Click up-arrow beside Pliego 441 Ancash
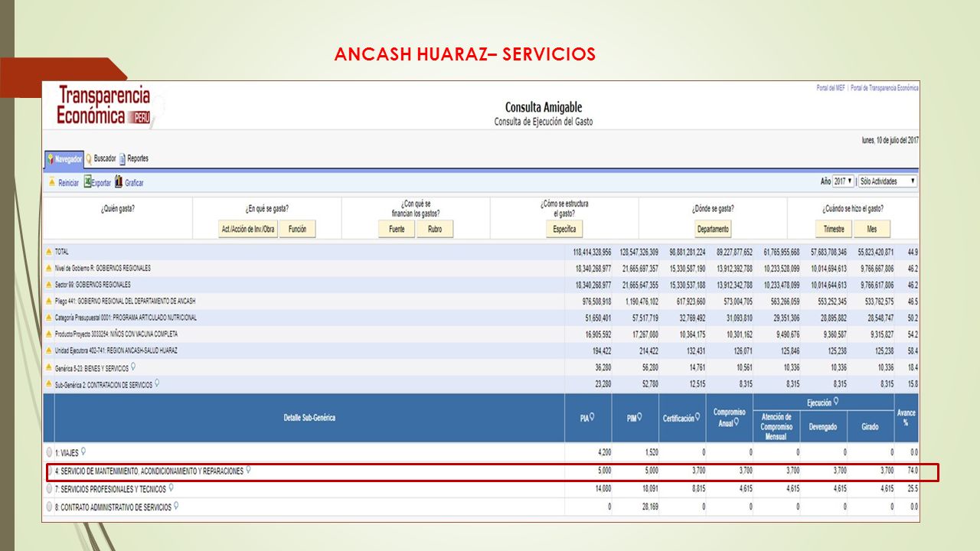The height and width of the screenshot is (551, 980). pyautogui.click(x=49, y=302)
